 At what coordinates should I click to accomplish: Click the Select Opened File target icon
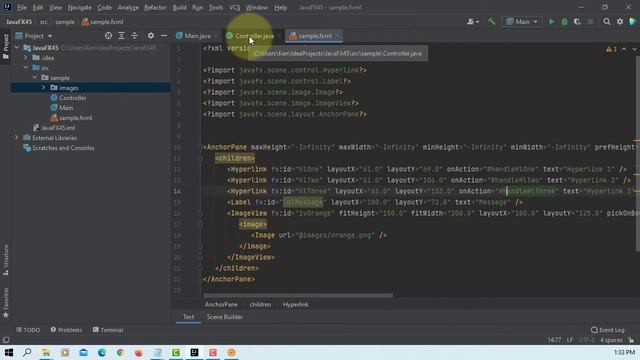click(108, 36)
